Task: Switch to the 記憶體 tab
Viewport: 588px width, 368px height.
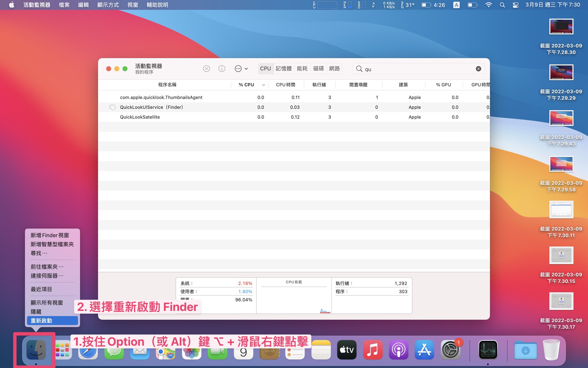Action: (x=283, y=69)
